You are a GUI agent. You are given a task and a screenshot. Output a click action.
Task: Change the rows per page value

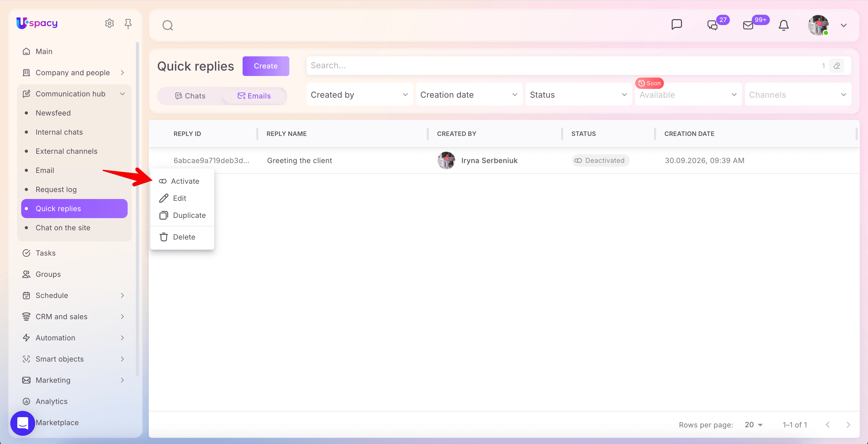(754, 425)
